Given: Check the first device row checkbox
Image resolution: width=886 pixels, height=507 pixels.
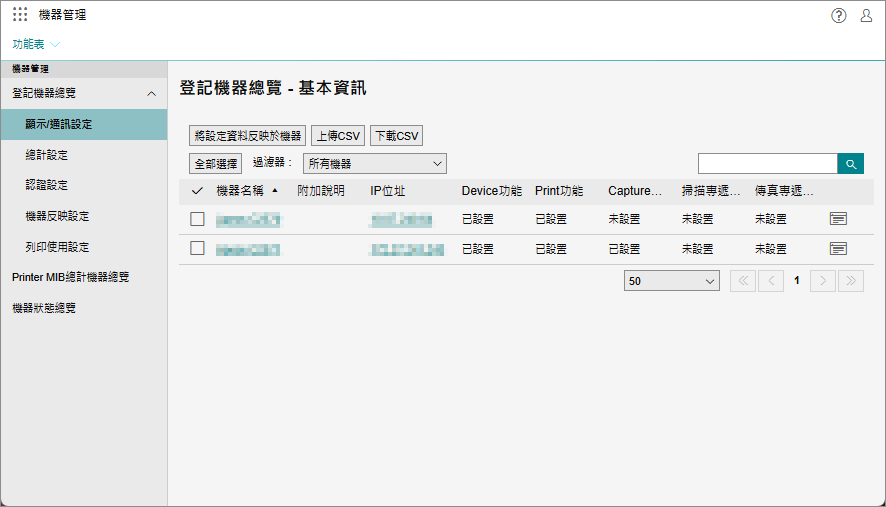Looking at the screenshot, I should click(197, 218).
